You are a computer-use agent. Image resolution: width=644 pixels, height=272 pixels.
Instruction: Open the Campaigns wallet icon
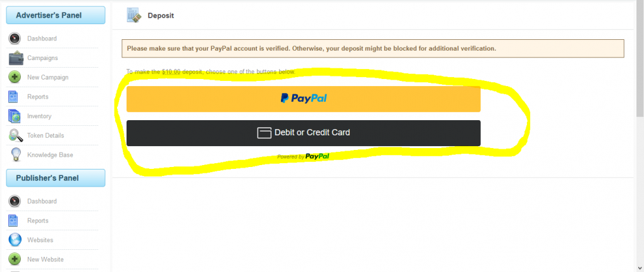pyautogui.click(x=16, y=58)
